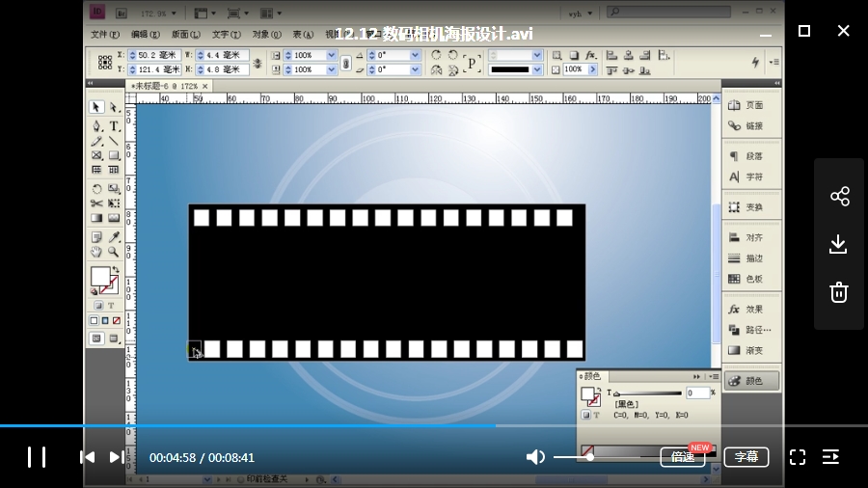The width and height of the screenshot is (868, 488).
Task: Pause the video playback
Action: click(37, 457)
